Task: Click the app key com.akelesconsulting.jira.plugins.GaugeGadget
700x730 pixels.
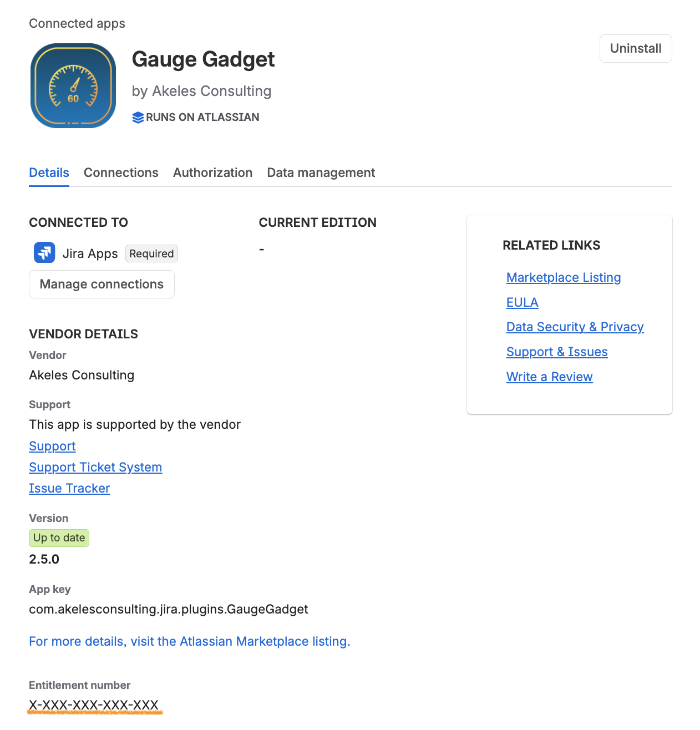Action: [x=169, y=609]
